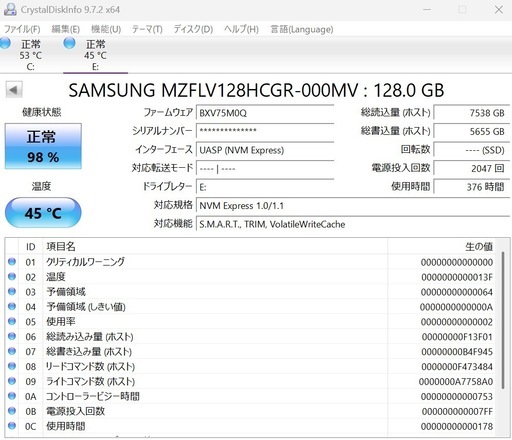Select the E: drive tab at 45 °C
The height and width of the screenshot is (440, 512).
point(95,55)
